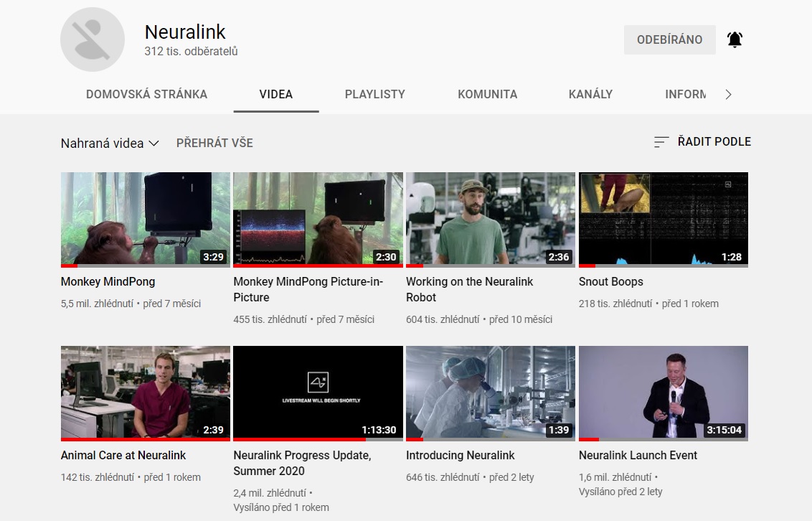
Task: Click PŘEHRÁT VŠE to play all
Action: [214, 143]
